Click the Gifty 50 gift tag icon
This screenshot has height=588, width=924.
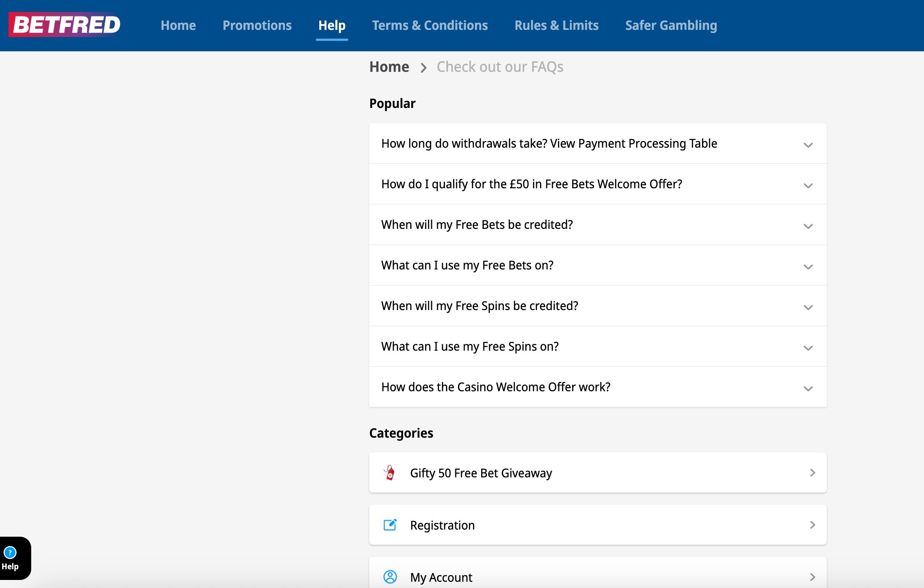click(390, 472)
